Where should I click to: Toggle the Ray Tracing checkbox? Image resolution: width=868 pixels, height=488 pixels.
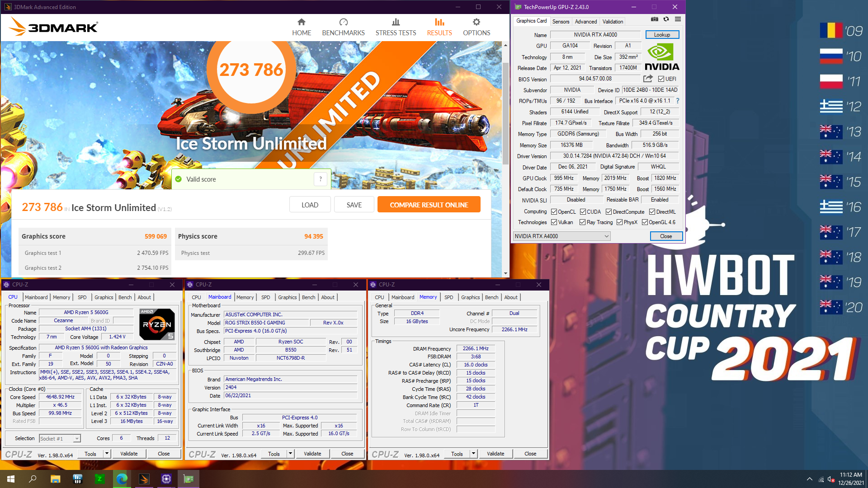(583, 222)
